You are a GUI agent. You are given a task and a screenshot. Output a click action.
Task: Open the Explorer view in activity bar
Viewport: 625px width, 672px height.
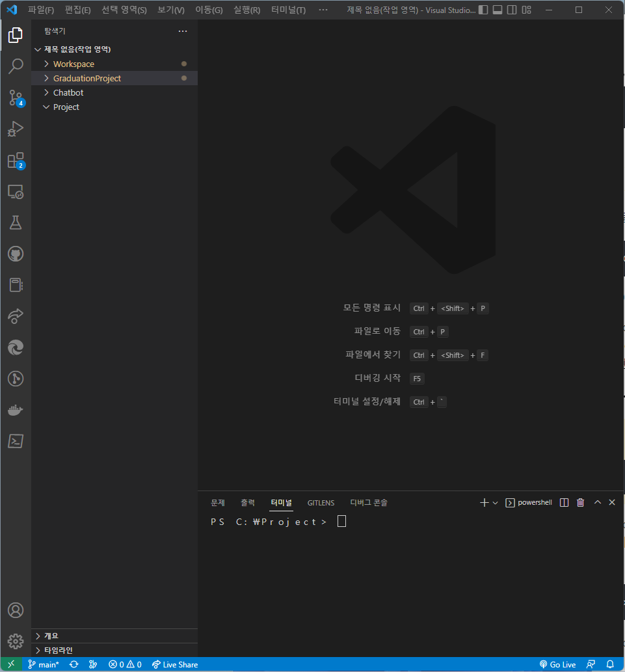coord(16,35)
